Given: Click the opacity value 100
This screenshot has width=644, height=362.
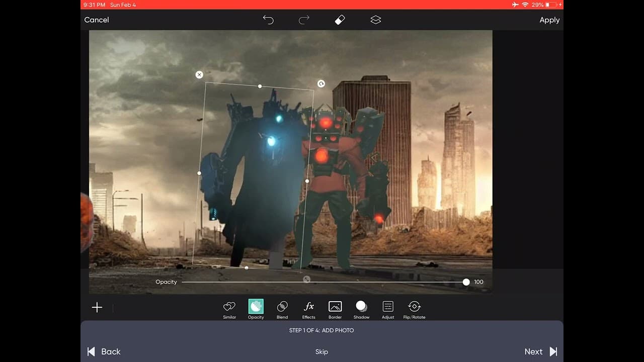Looking at the screenshot, I should point(478,282).
